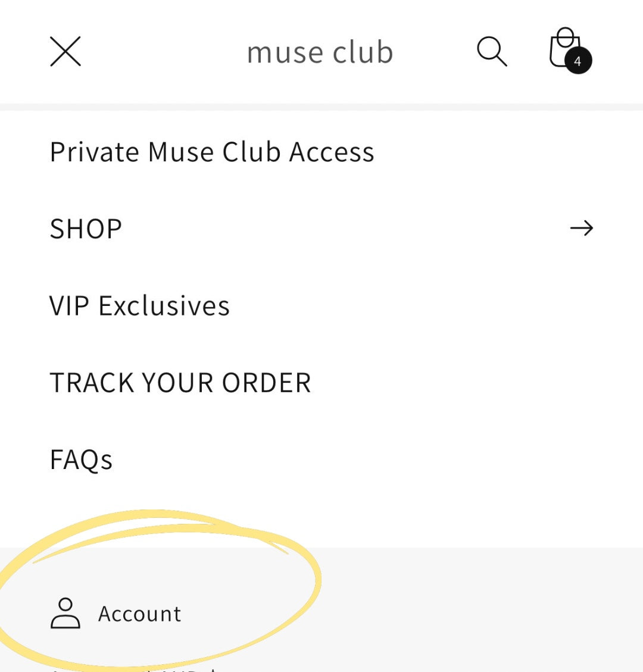
Task: Search for a product via the magnifier
Action: [492, 51]
